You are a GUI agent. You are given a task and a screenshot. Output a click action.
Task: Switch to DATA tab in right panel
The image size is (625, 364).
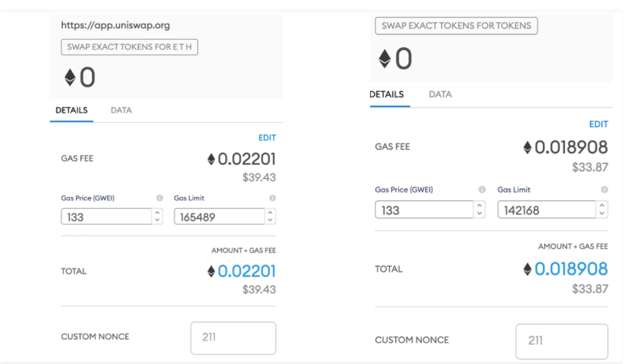tap(441, 95)
